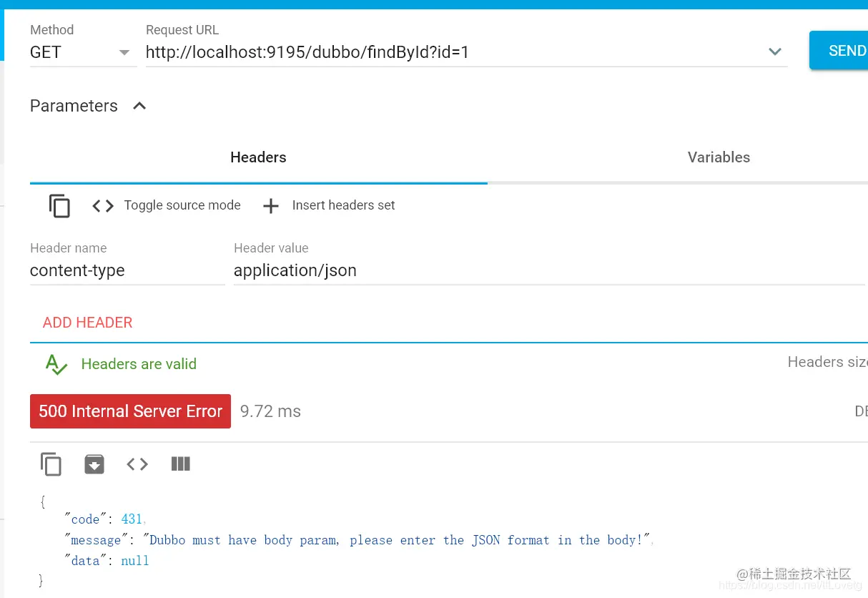
Task: Send the request with SEND button
Action: tap(839, 50)
